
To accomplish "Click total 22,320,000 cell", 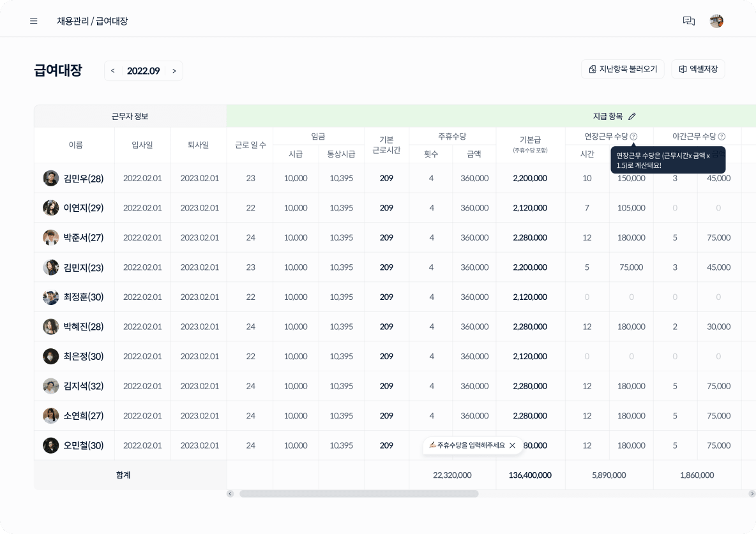I will point(452,475).
